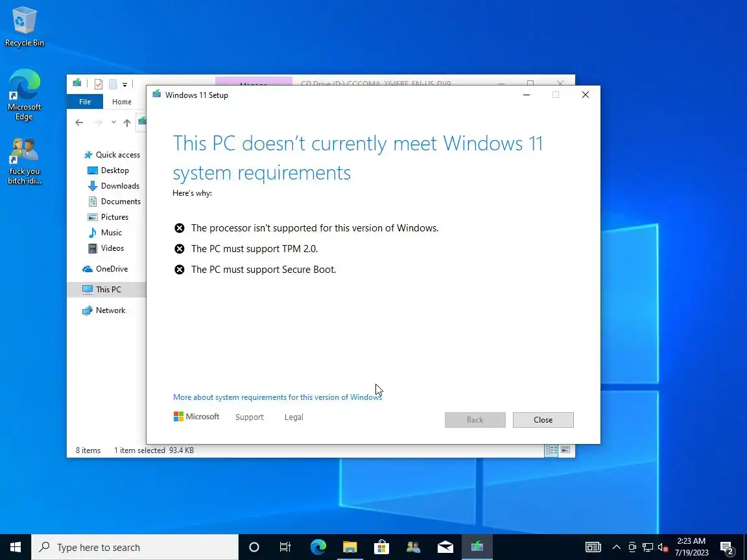Open network status tray icon
The width and height of the screenshot is (747, 560).
tap(647, 547)
